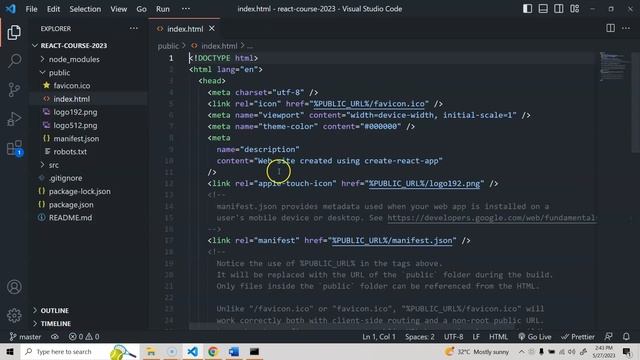
Task: Open Explorer Views and More Actions ellipsis
Action: coord(133,28)
